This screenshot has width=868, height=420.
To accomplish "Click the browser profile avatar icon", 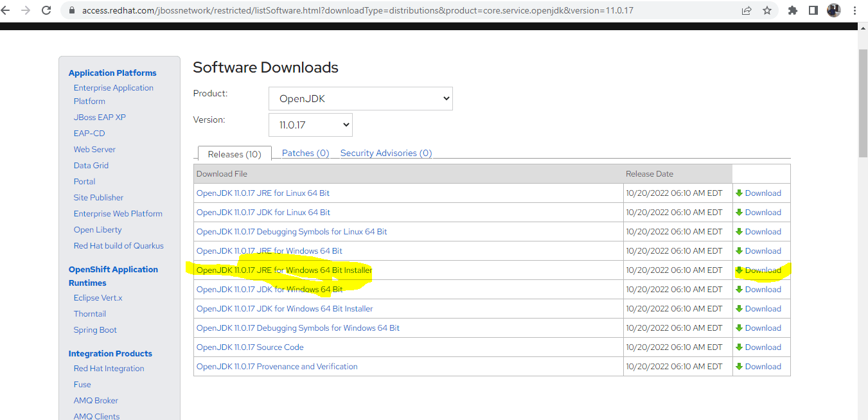I will point(834,10).
